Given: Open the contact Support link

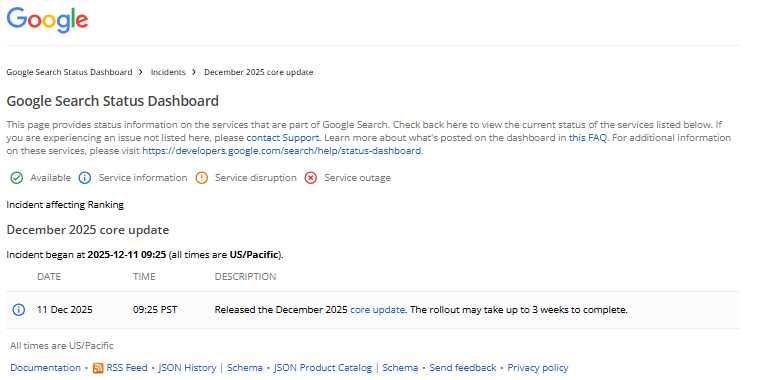Looking at the screenshot, I should click(283, 138).
